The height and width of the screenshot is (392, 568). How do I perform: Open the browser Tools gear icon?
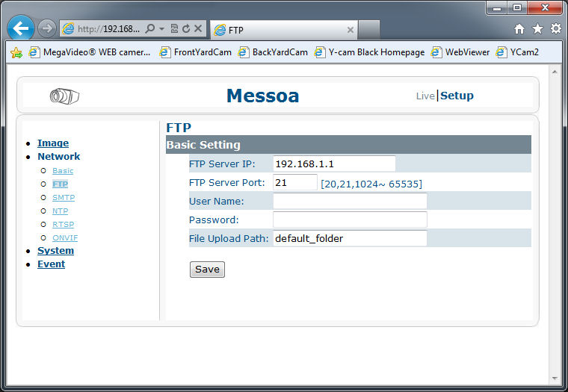555,29
